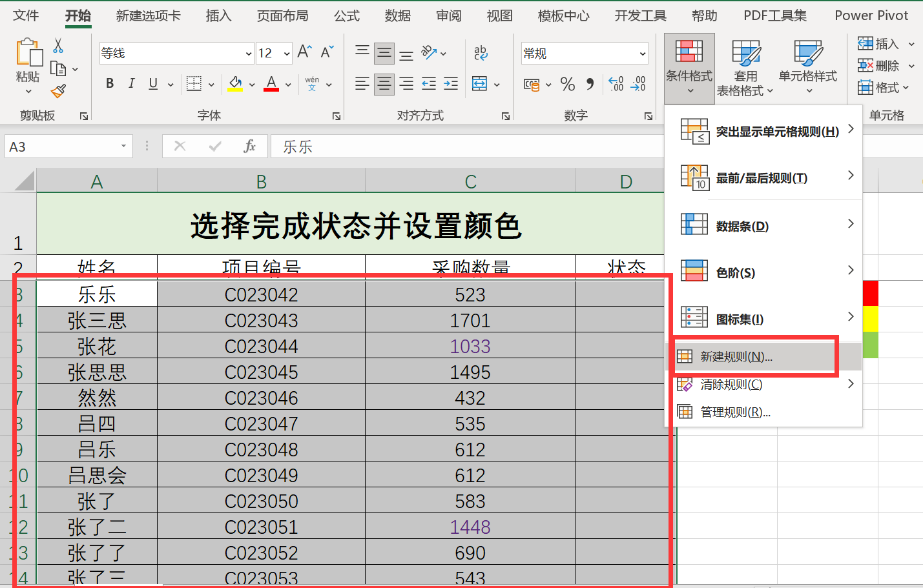
Task: Open 单元格样式 cell styles
Action: (x=808, y=67)
